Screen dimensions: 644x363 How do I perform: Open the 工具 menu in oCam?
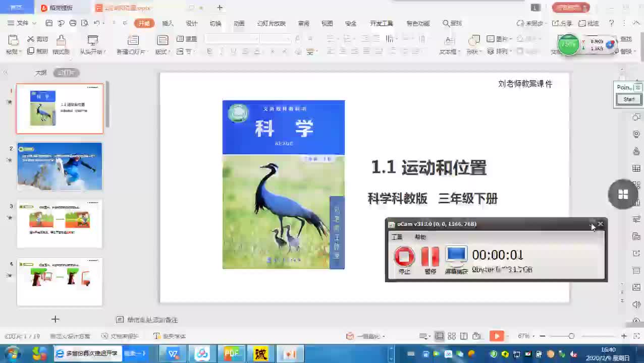click(x=397, y=237)
